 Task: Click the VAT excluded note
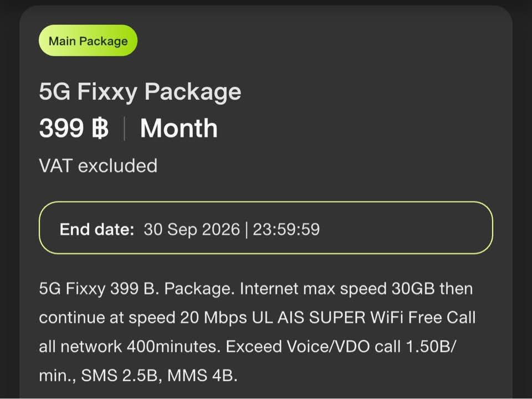pos(98,165)
